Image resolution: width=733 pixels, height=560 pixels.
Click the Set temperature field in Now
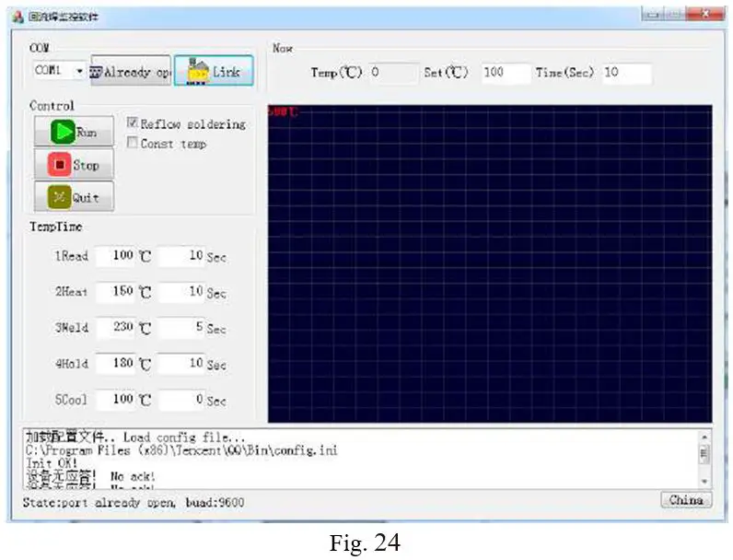pyautogui.click(x=505, y=73)
